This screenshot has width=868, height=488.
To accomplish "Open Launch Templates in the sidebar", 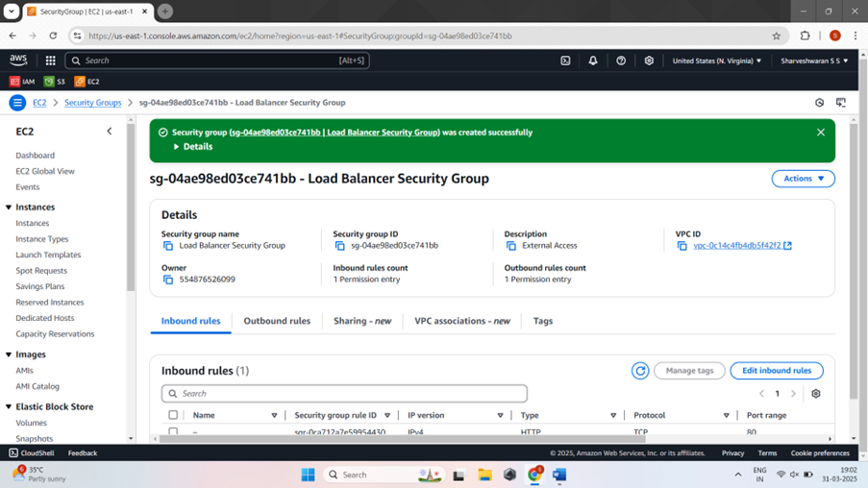I will (x=48, y=255).
